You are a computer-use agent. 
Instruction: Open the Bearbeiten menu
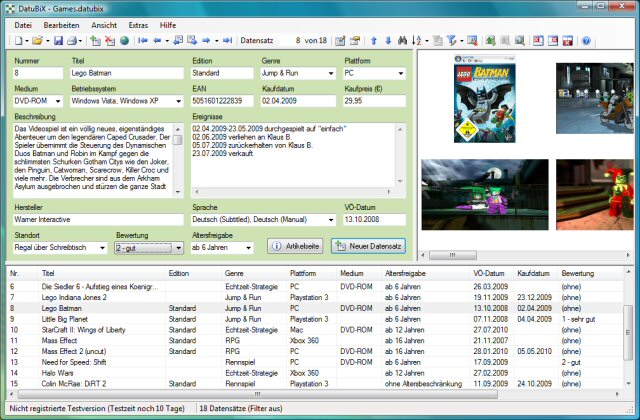(62, 23)
